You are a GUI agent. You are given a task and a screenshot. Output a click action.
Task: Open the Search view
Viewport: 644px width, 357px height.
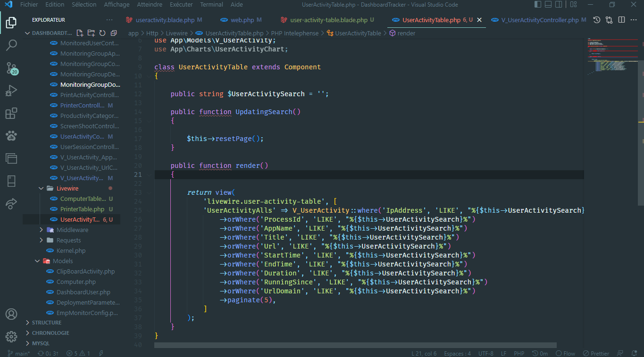click(11, 45)
